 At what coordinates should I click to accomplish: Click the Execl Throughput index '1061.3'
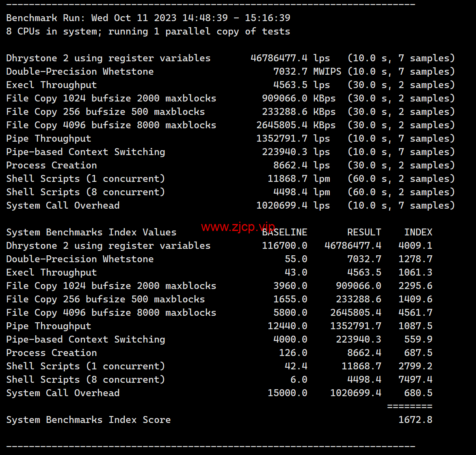(415, 272)
